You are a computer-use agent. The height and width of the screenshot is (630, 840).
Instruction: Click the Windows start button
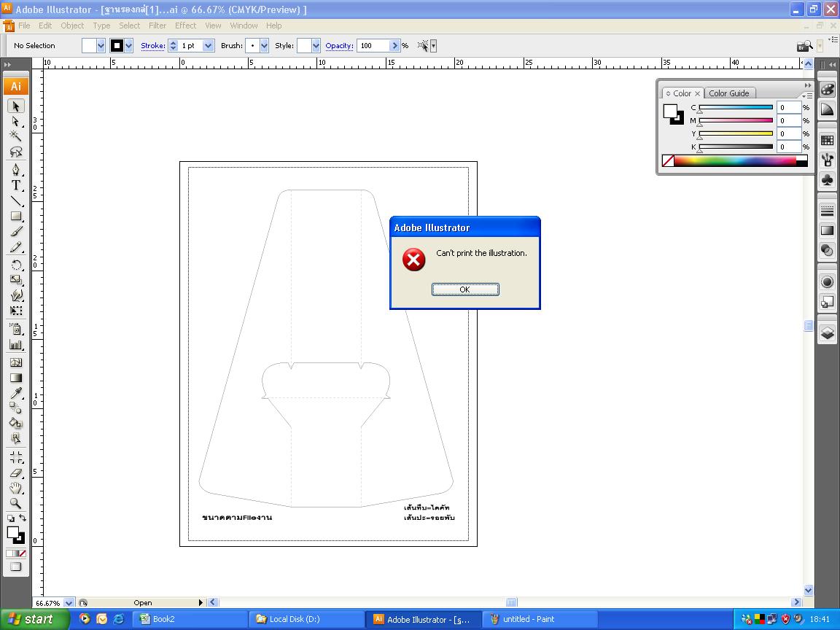34,619
